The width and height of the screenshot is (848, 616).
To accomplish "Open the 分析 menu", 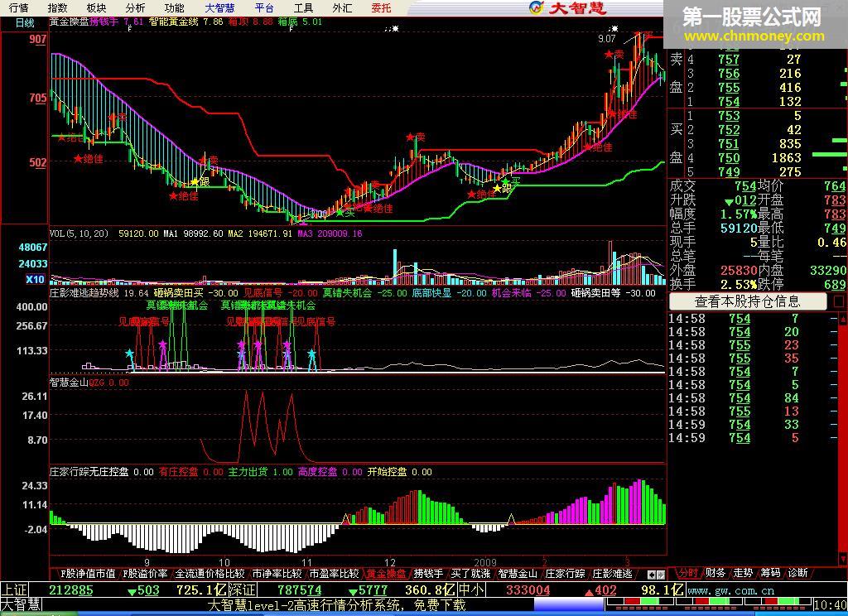I will click(135, 7).
